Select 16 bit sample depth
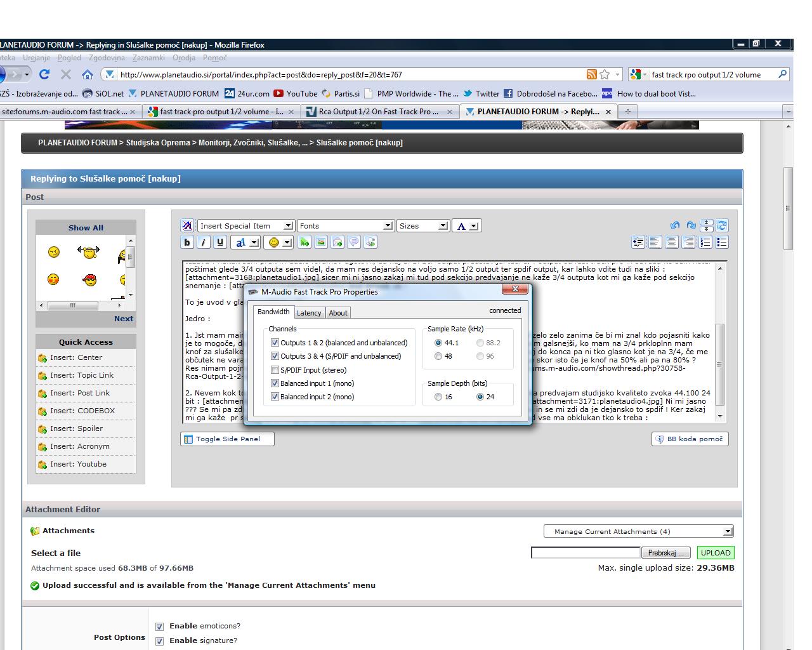Viewport: 812px width, 650px height. [x=438, y=397]
